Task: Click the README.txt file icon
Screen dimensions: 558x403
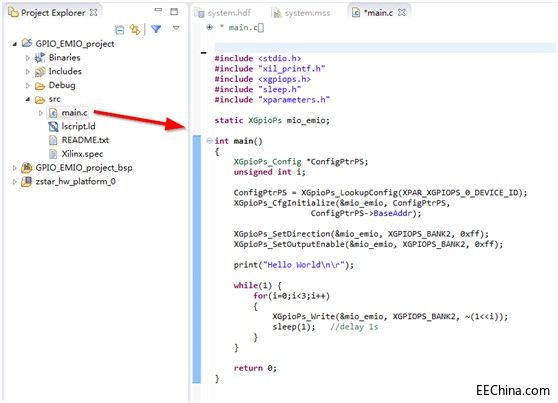Action: tap(53, 140)
